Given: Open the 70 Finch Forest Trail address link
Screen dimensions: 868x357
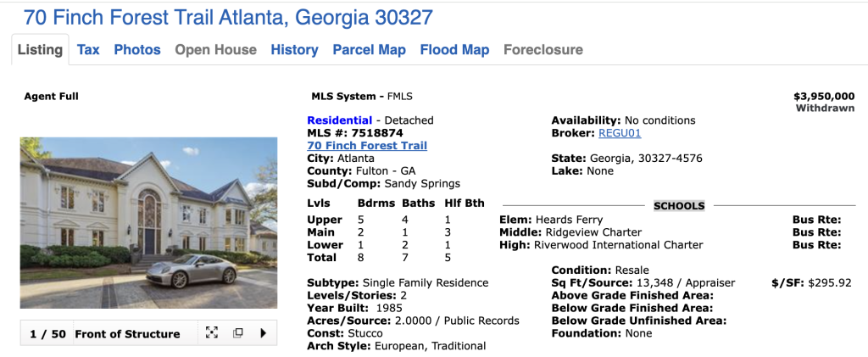Looking at the screenshot, I should click(366, 146).
